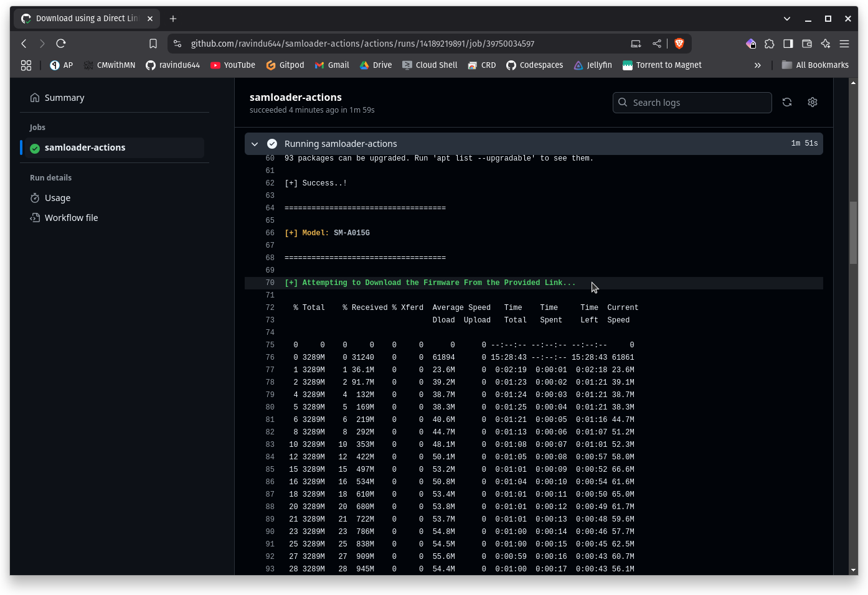
Task: Open the tab search dropdown arrow
Action: click(x=787, y=19)
